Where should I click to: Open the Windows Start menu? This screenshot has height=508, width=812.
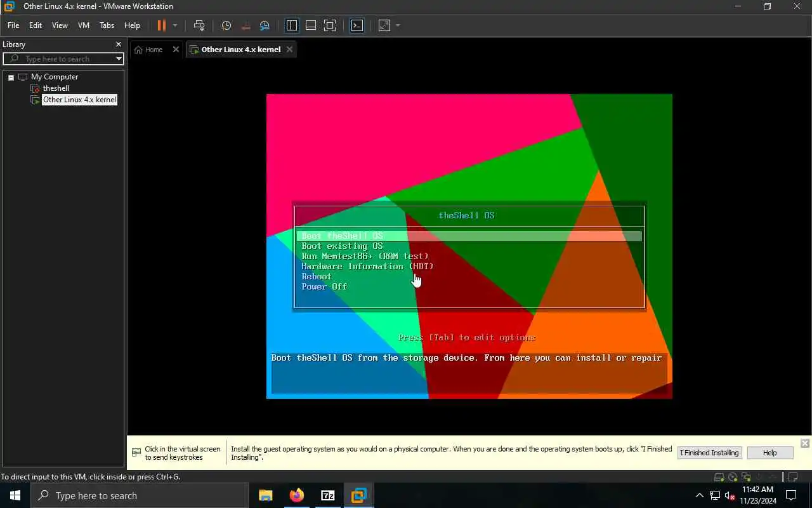15,495
